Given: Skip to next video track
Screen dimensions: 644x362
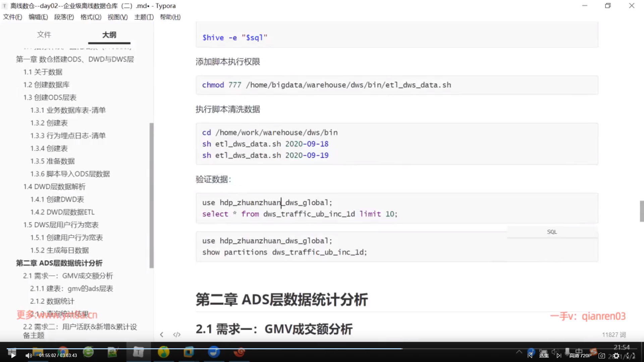Looking at the screenshot, I should click(x=559, y=356).
